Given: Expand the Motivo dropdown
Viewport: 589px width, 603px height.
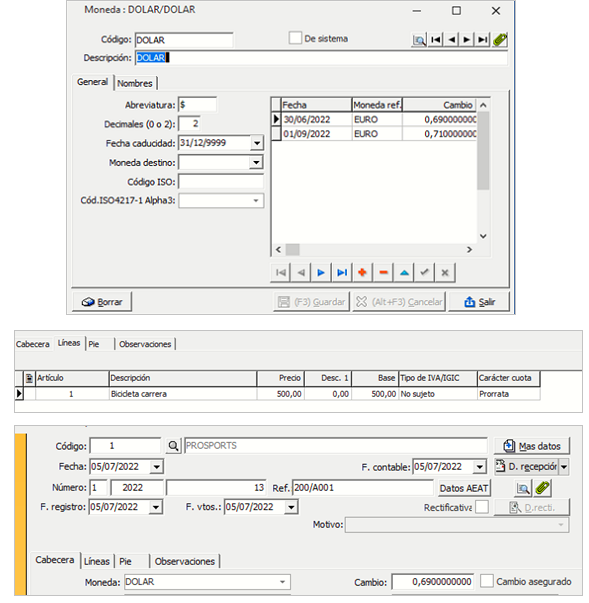Looking at the screenshot, I should (x=561, y=525).
